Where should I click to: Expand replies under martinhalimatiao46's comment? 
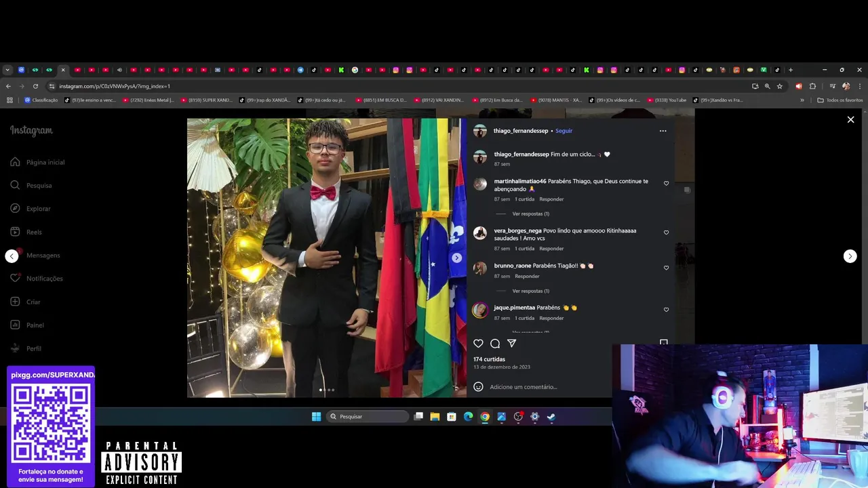click(x=530, y=214)
